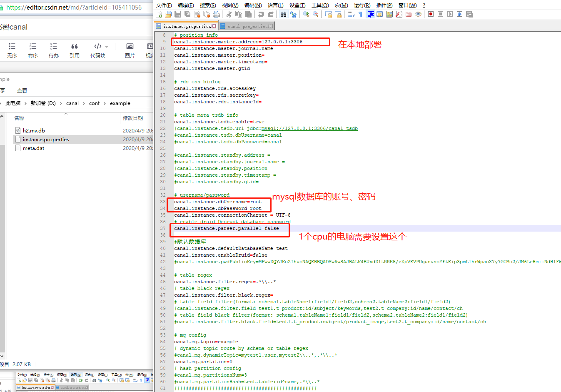The width and height of the screenshot is (561, 392).
Task: Click the Zoom In magnifier icon
Action: click(306, 14)
